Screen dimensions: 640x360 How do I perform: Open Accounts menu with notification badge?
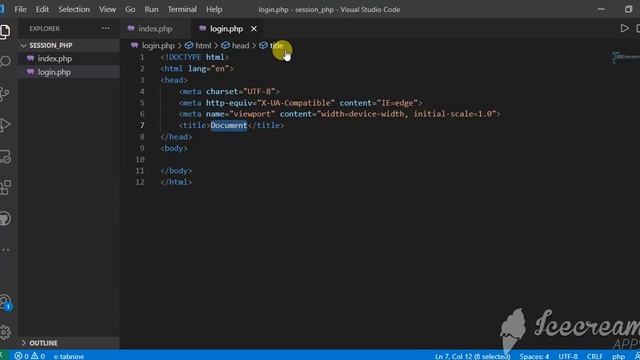(x=5, y=302)
